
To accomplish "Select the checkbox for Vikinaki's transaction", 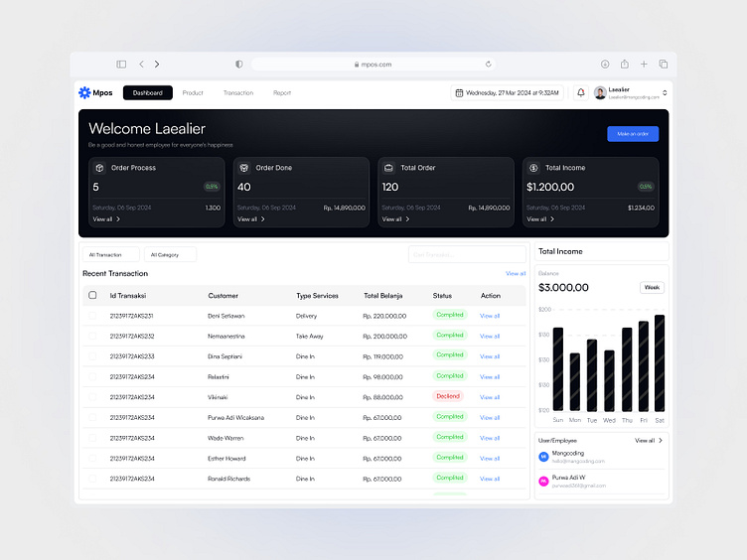I will pos(92,397).
